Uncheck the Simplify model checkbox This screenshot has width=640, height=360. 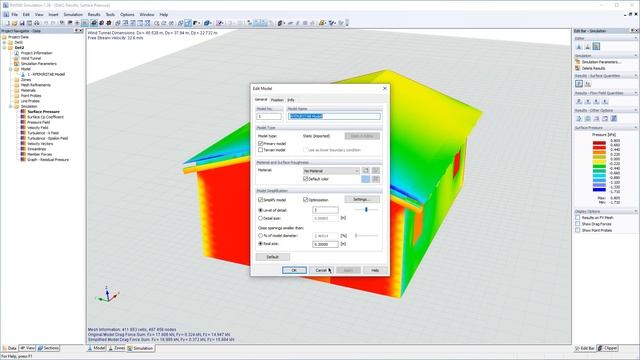pyautogui.click(x=260, y=200)
